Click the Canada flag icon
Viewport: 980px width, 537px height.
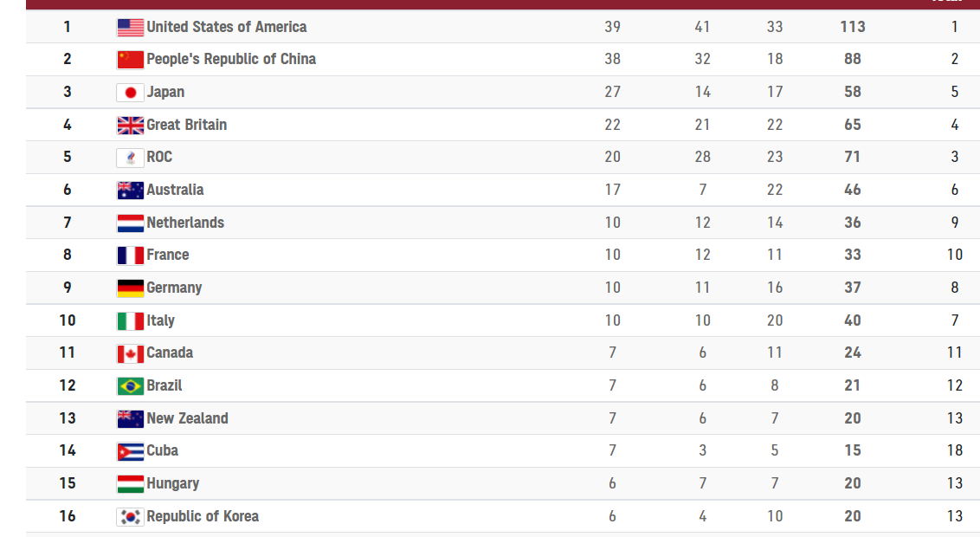click(x=130, y=353)
